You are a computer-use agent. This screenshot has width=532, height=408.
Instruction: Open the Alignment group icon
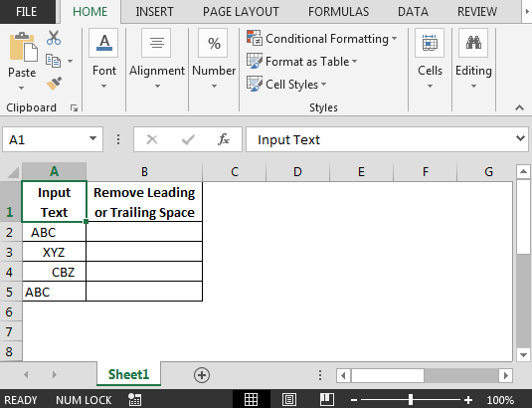pos(156,43)
